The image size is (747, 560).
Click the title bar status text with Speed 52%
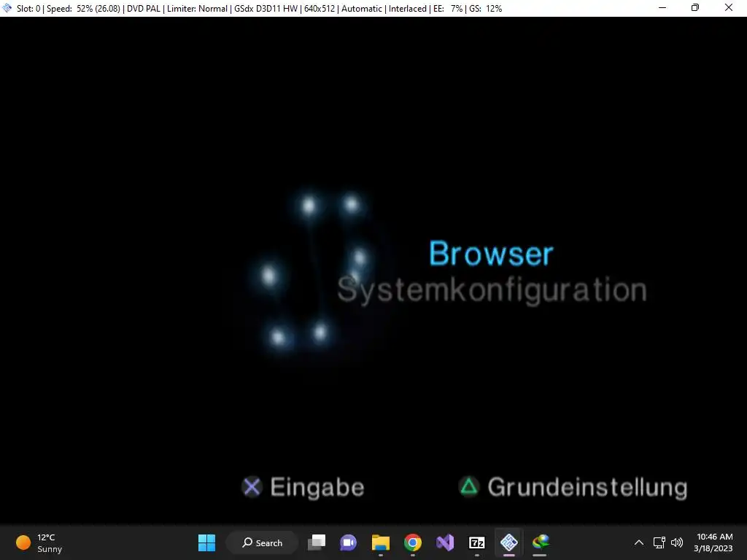[259, 9]
